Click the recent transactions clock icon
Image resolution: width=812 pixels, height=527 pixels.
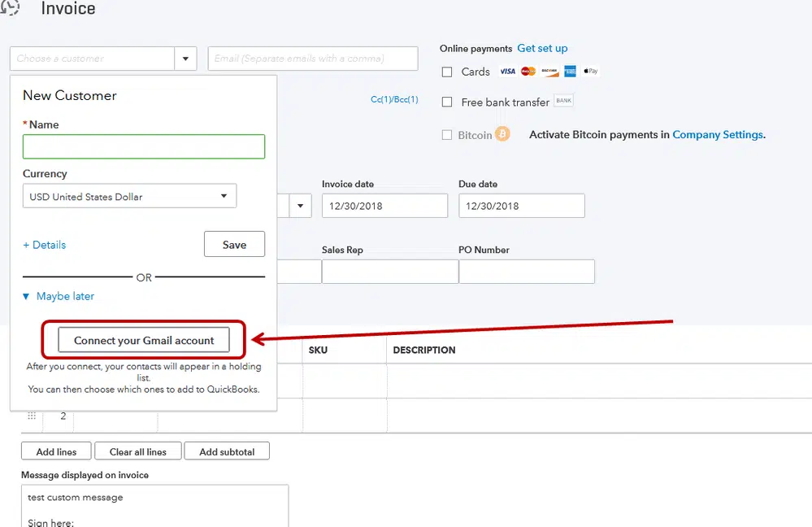click(x=9, y=7)
